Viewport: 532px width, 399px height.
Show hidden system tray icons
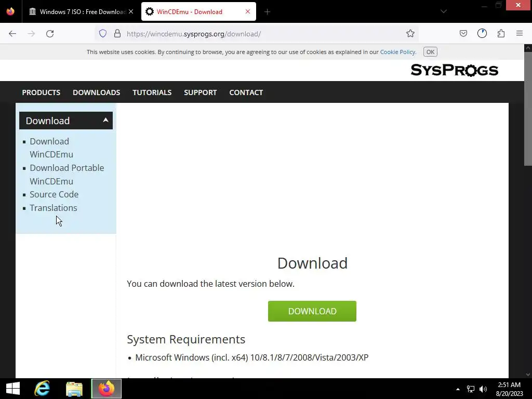458,389
